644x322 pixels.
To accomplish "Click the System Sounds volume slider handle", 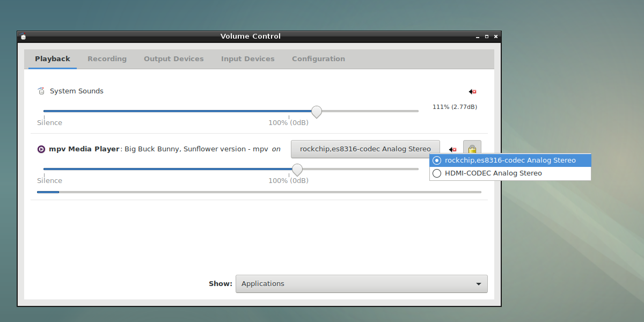I will click(x=317, y=112).
